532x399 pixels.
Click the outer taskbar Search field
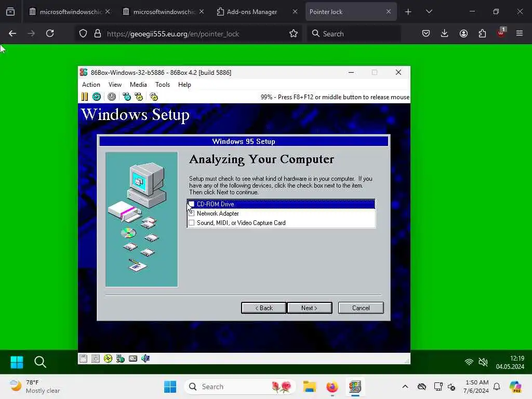pos(240,387)
